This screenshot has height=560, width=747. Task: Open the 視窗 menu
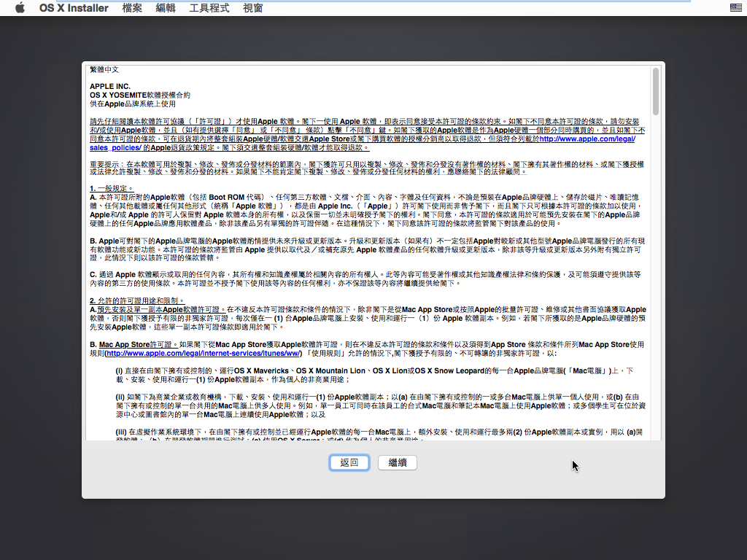(252, 8)
